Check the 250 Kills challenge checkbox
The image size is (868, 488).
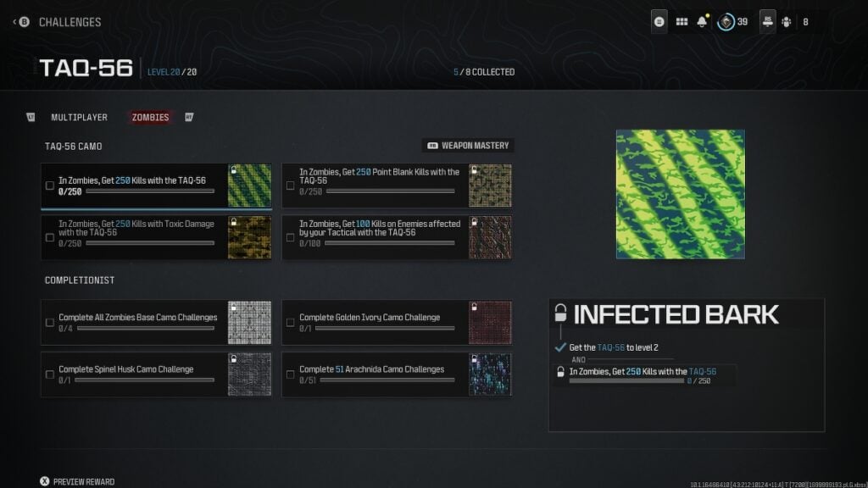pos(48,185)
